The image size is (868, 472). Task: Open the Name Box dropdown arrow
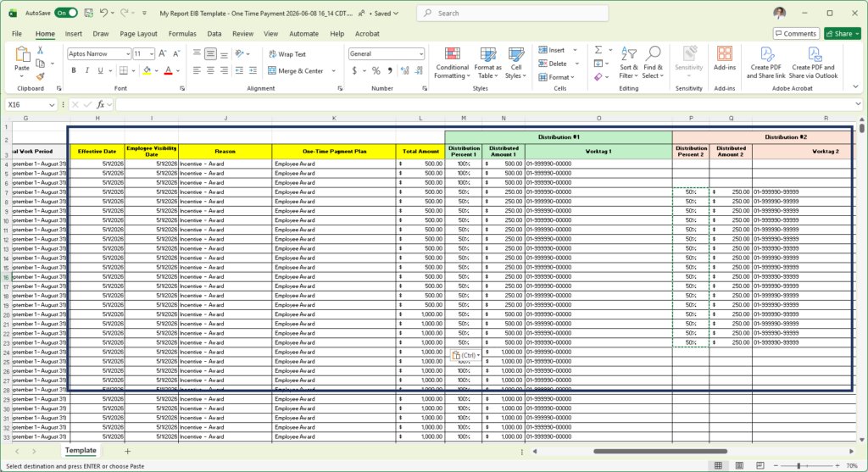pyautogui.click(x=52, y=104)
